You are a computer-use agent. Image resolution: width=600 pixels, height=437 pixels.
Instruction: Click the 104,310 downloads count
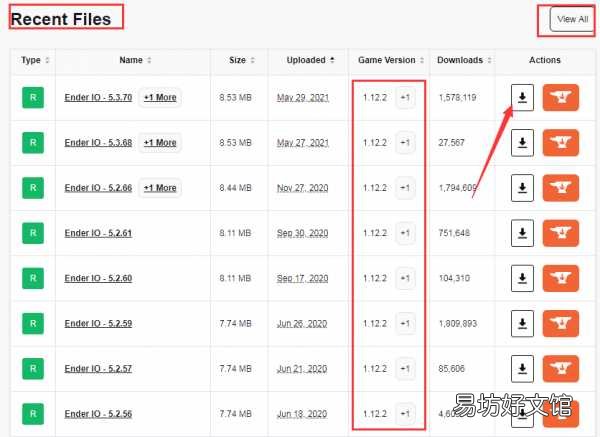pos(454,278)
